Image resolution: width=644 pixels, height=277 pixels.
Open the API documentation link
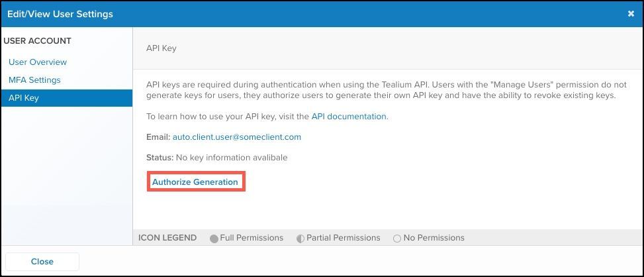tap(349, 116)
